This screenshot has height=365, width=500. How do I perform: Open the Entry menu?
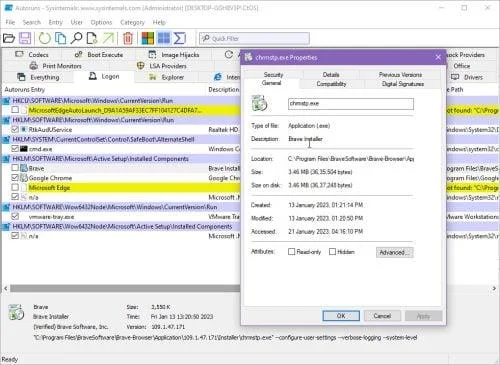point(55,22)
